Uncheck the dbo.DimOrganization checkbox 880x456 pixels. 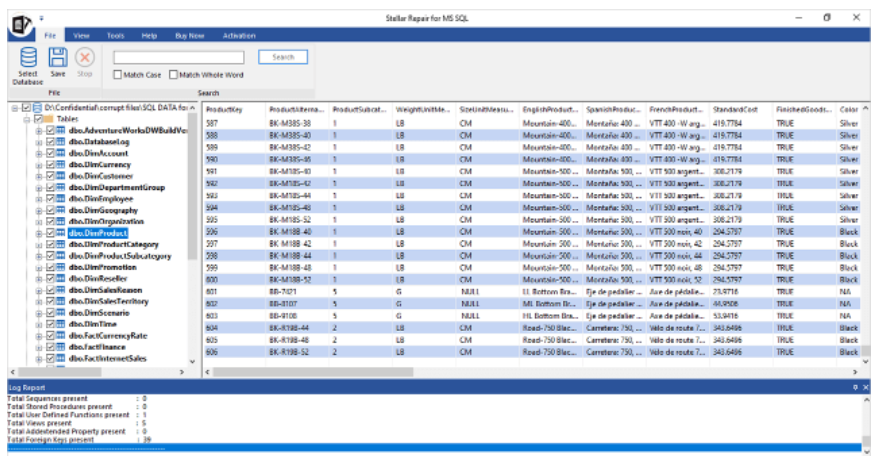click(50, 222)
